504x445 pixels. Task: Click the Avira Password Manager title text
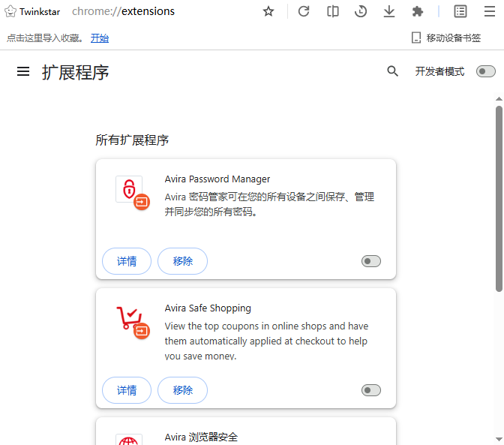pos(217,179)
